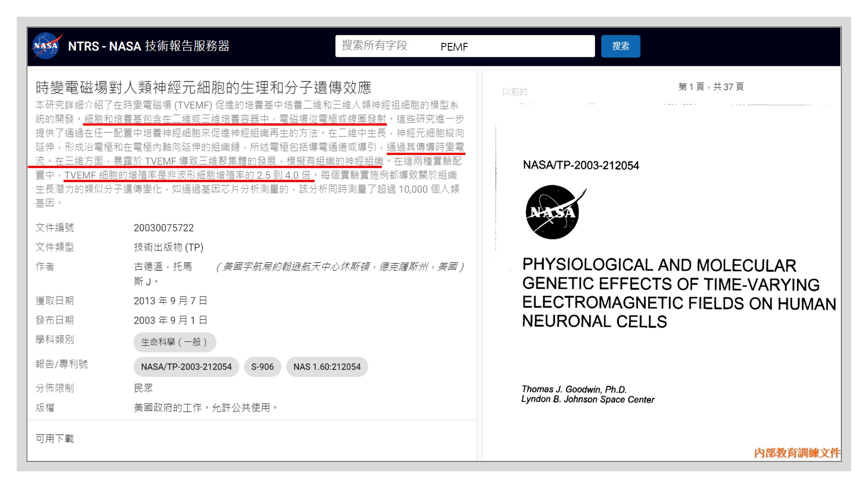Click document type 技術出版物 (TP)

pyautogui.click(x=169, y=247)
